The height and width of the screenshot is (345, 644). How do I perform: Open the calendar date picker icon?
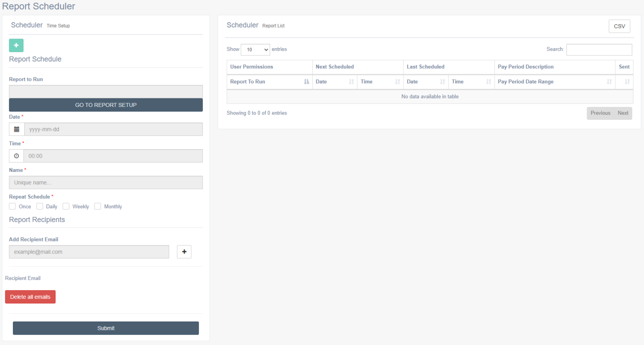pos(16,129)
